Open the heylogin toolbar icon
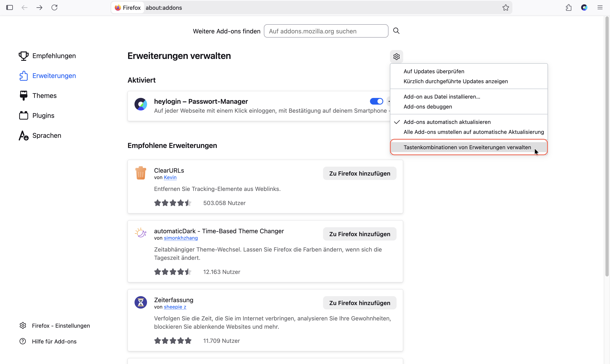Image resolution: width=610 pixels, height=364 pixels. click(x=584, y=8)
